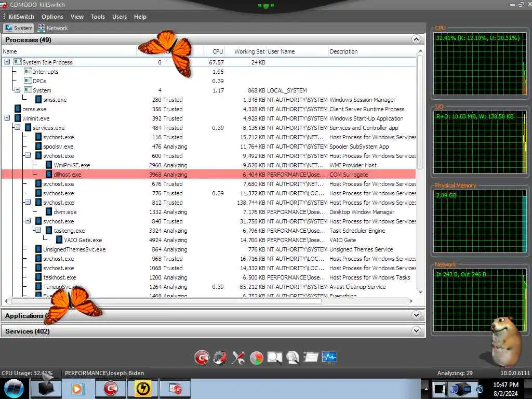This screenshot has height=399, width=532.
Task: Open the red Comodo taskbar icon
Action: point(110,389)
